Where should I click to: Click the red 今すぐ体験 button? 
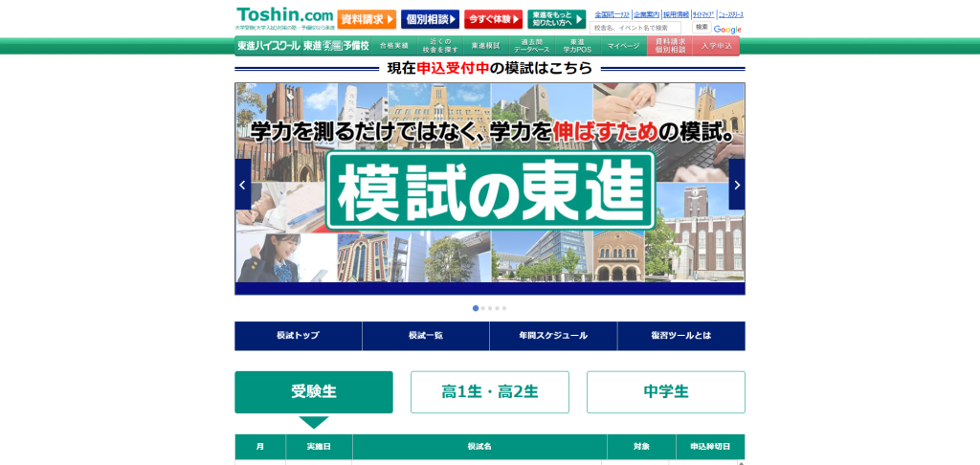(x=493, y=19)
